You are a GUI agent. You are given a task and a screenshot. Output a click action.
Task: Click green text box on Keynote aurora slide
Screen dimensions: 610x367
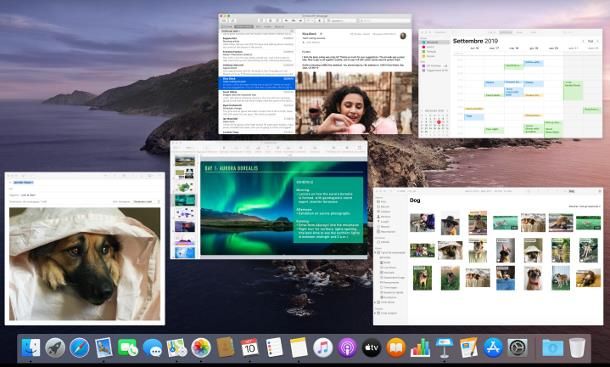click(328, 210)
